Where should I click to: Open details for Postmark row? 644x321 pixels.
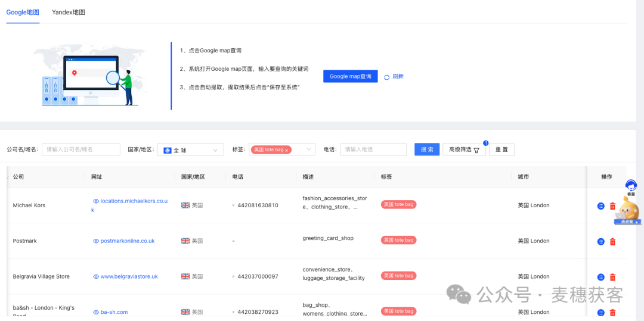coord(600,242)
